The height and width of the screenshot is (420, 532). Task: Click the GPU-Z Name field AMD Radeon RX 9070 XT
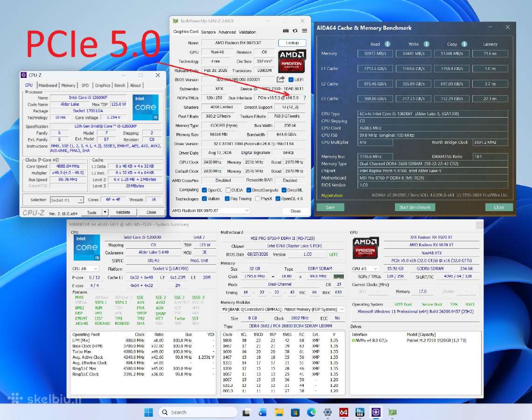[238, 43]
